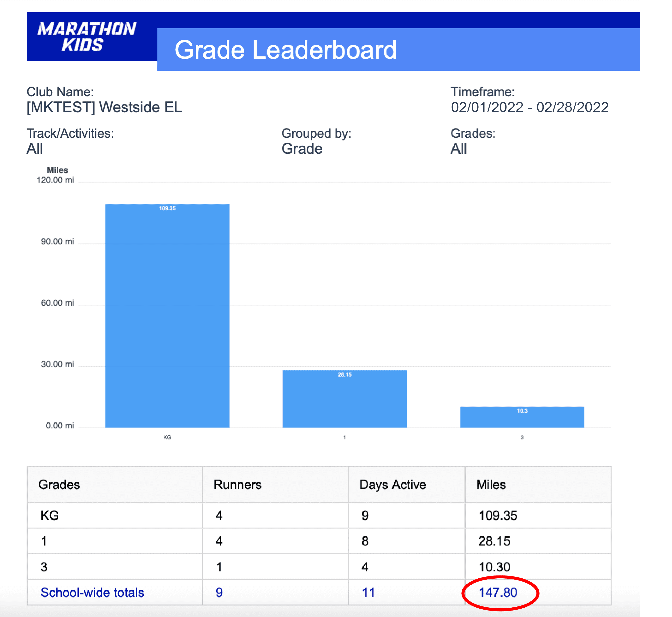Click the Grade Leaderboard title

coord(285,50)
